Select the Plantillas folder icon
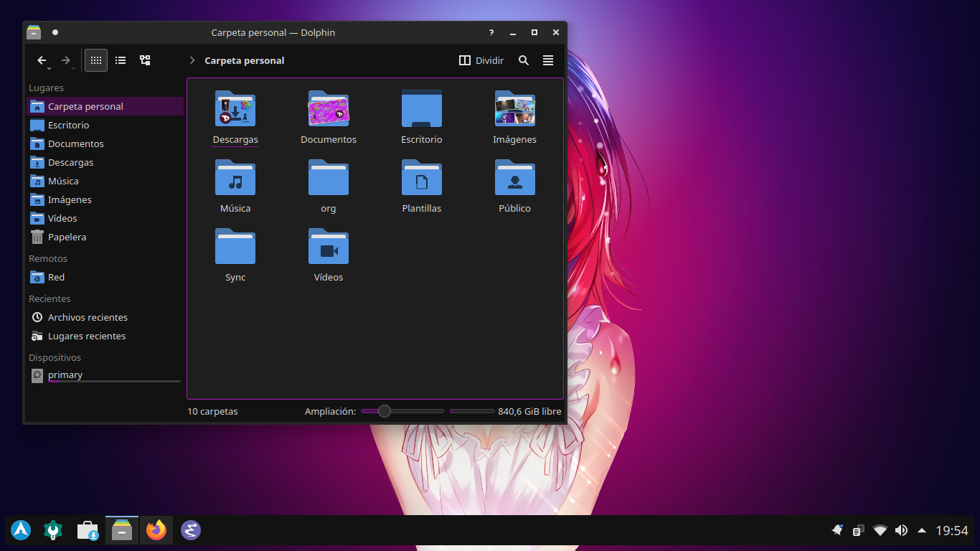The height and width of the screenshot is (551, 980). tap(422, 178)
